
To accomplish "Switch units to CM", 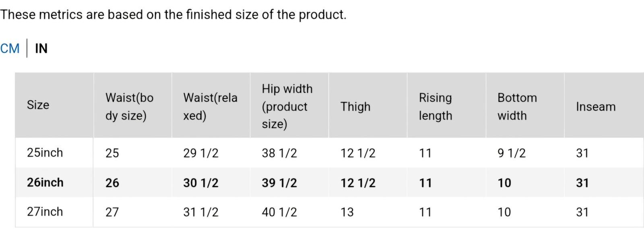I will point(10,48).
